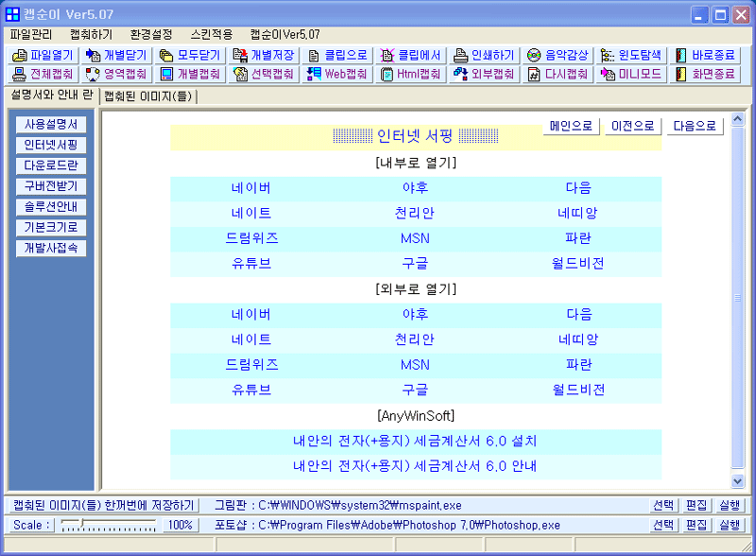Switch to 캡춰된 이미지(들) tab
The image size is (756, 556).
(148, 96)
